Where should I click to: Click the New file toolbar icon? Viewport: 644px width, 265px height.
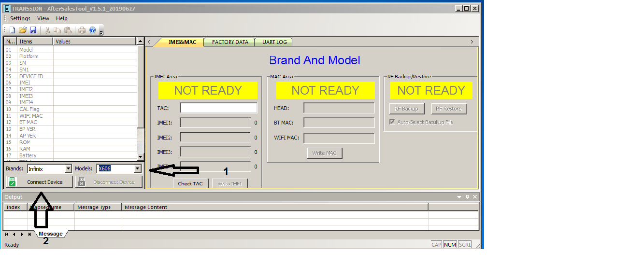click(13, 30)
